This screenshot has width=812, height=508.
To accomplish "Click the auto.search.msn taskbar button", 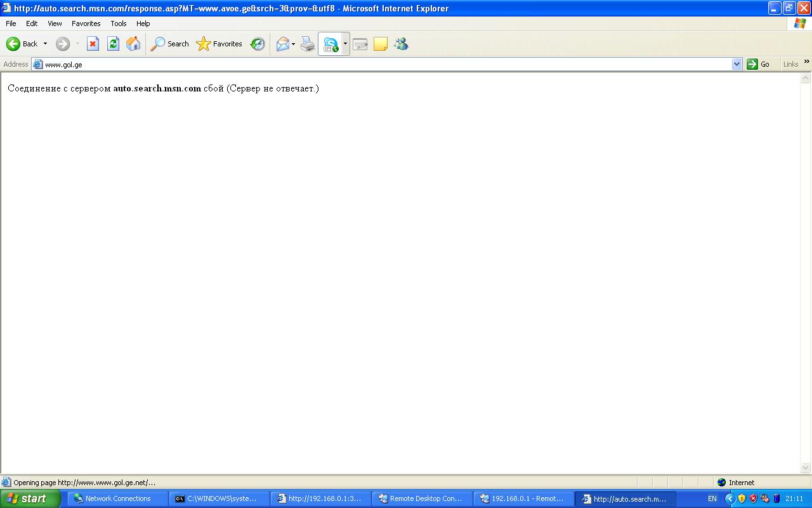I will point(625,498).
